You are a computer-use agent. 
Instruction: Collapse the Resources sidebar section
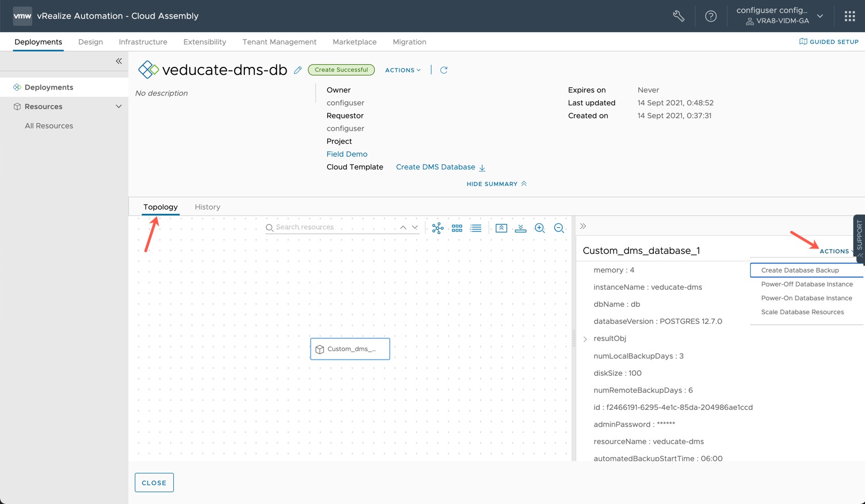click(x=119, y=106)
